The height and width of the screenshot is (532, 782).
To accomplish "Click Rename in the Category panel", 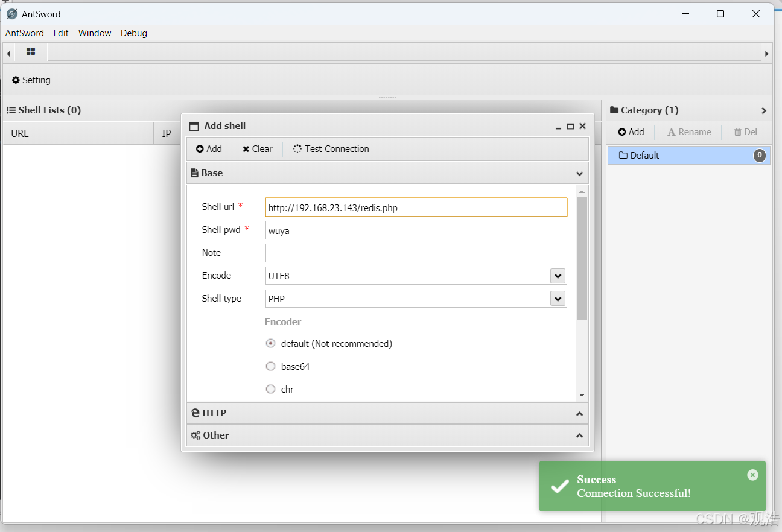I will 689,132.
